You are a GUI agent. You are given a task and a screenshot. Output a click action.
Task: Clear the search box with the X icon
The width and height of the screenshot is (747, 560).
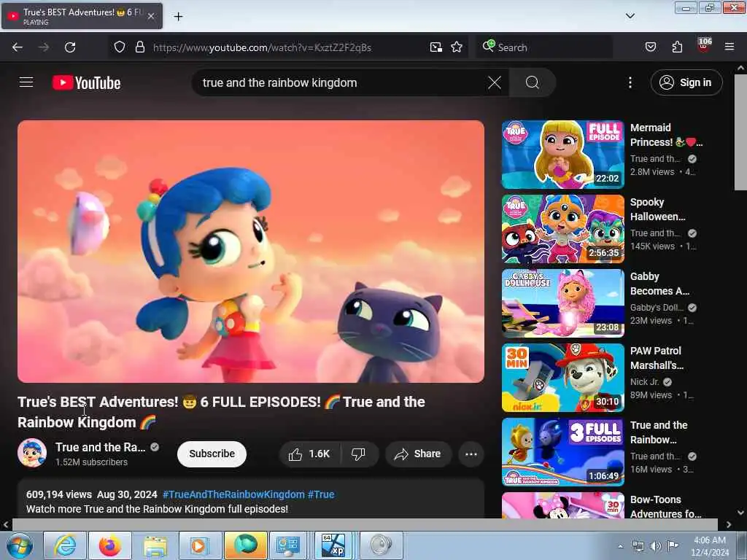tap(495, 83)
